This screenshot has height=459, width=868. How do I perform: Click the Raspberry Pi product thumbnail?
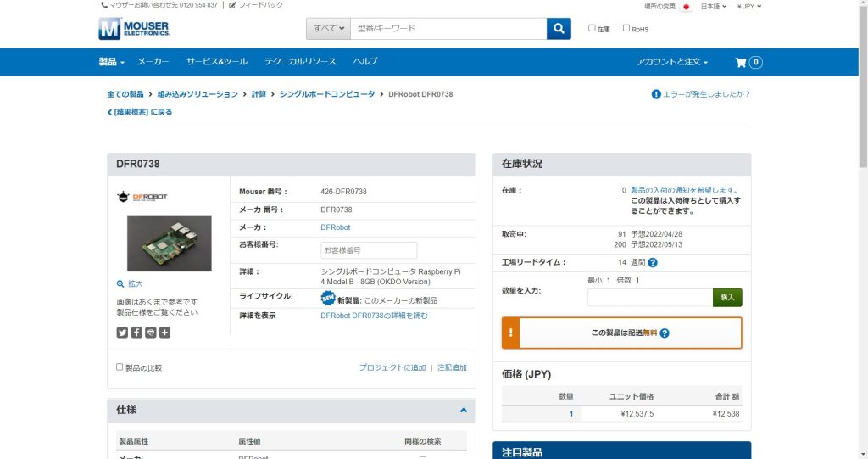pyautogui.click(x=170, y=243)
